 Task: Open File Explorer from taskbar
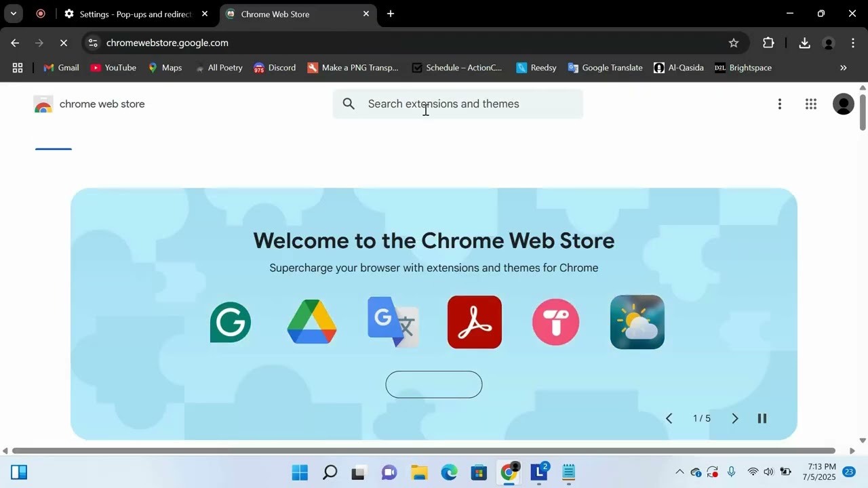pyautogui.click(x=419, y=472)
